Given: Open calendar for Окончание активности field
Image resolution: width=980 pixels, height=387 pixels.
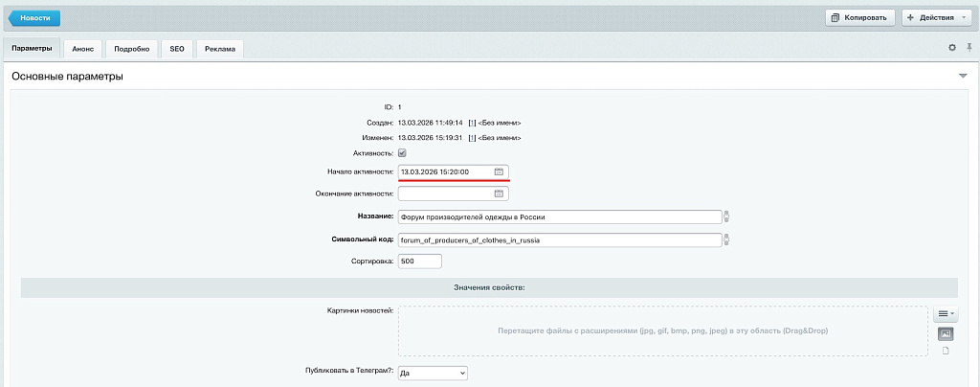Looking at the screenshot, I should [x=499, y=193].
